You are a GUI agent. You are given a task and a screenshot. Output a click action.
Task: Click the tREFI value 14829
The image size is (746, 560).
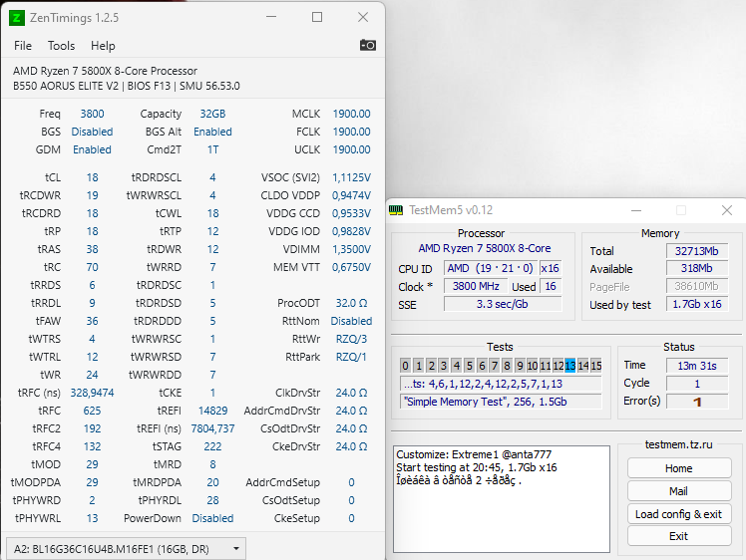[x=212, y=411]
